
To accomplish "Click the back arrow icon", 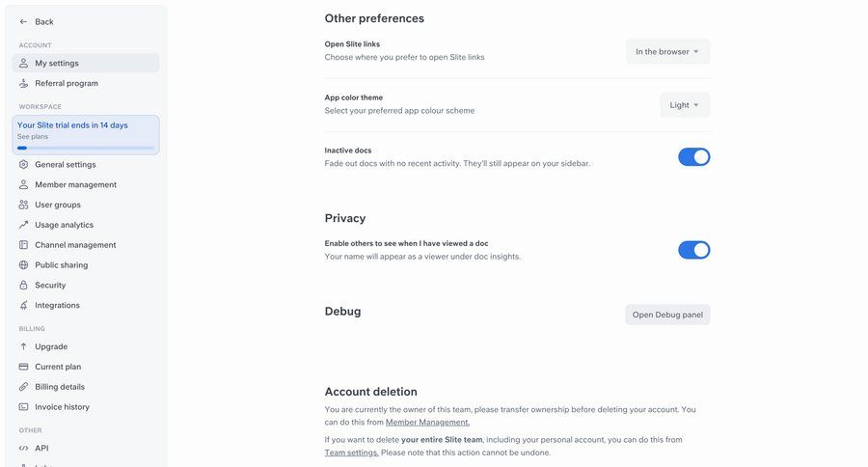I will (x=24, y=21).
